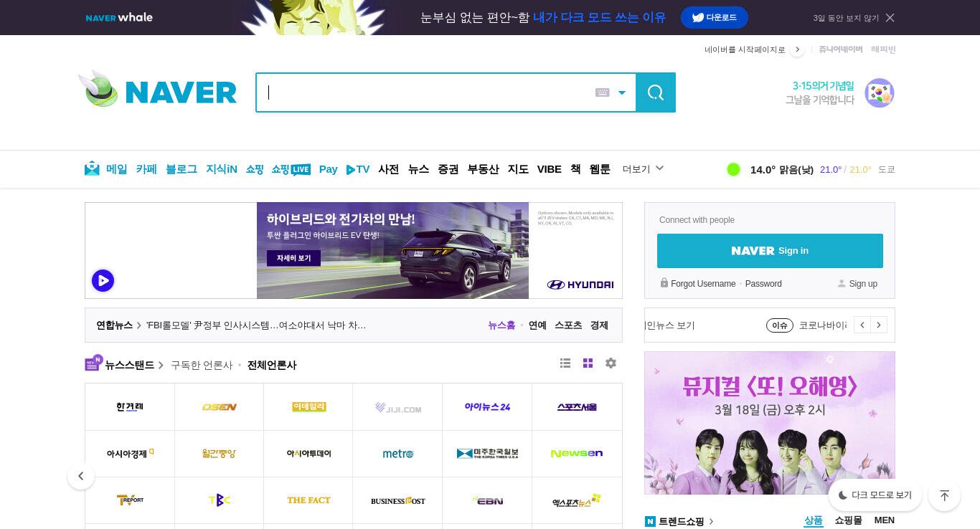Open the 연합뉴스 headline about FBI롤모델
This screenshot has width=980, height=529.
(256, 325)
